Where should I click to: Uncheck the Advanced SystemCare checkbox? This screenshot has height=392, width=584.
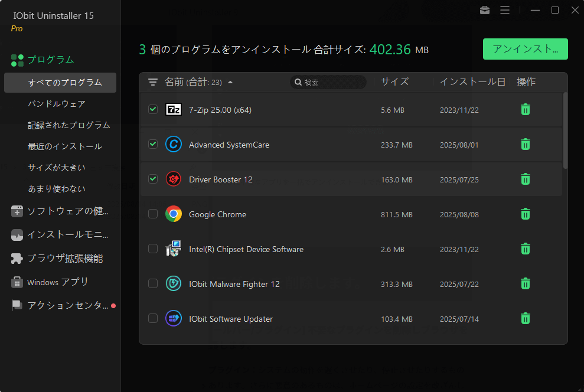coord(153,145)
